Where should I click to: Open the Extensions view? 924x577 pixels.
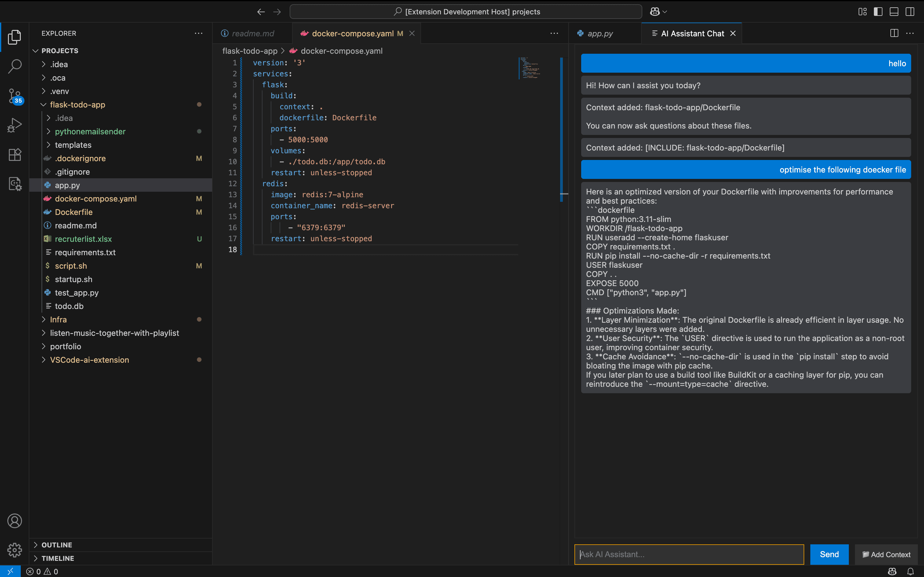point(14,154)
